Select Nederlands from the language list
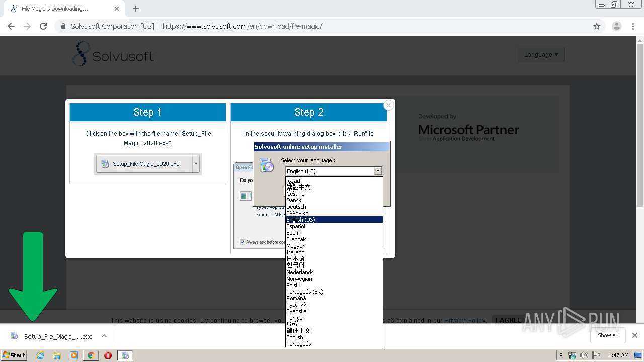This screenshot has height=362, width=644. click(334, 272)
